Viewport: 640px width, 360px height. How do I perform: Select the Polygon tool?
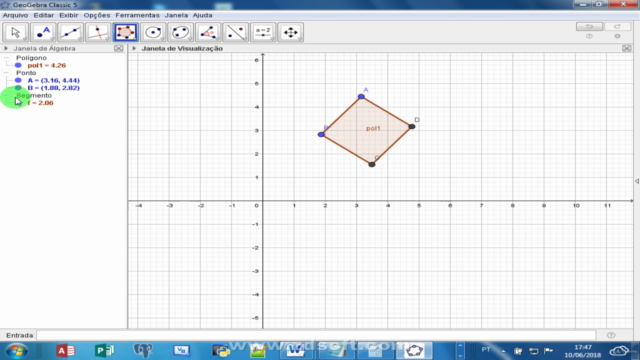pyautogui.click(x=125, y=32)
